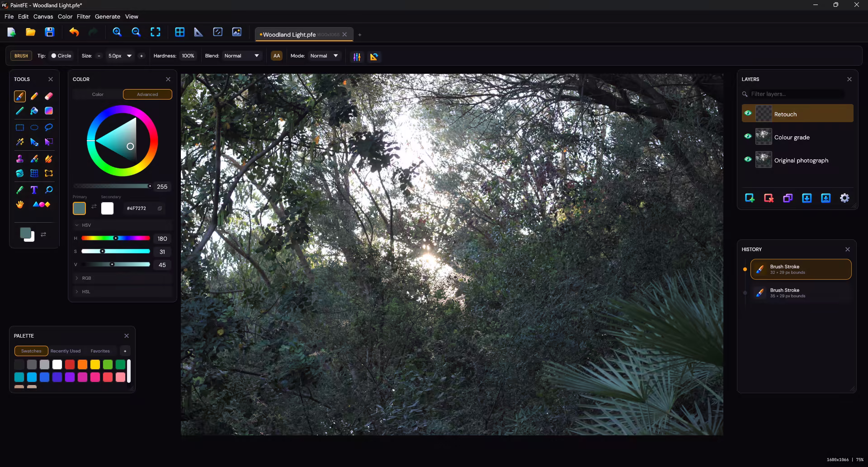Viewport: 868px width, 467px height.
Task: Switch to the basic Color tab
Action: [98, 95]
